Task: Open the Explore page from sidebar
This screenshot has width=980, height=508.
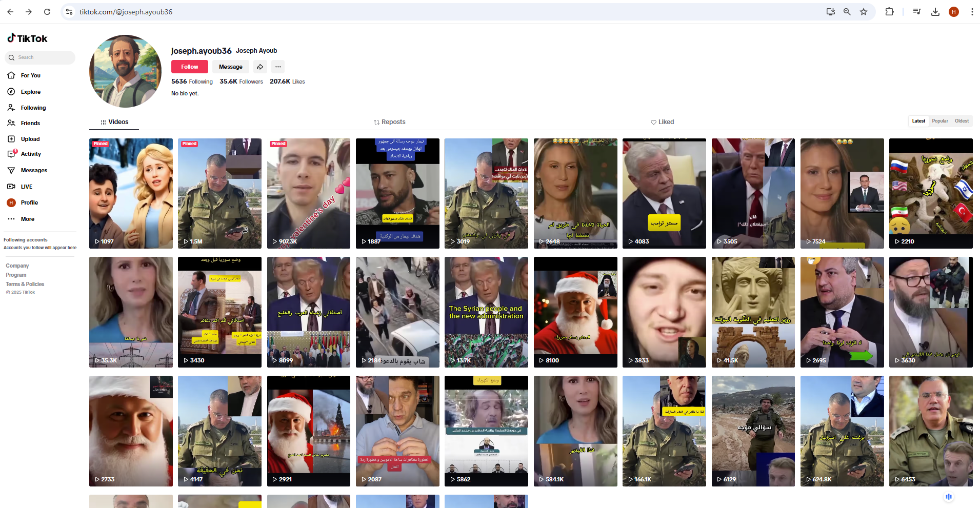Action: coord(30,92)
